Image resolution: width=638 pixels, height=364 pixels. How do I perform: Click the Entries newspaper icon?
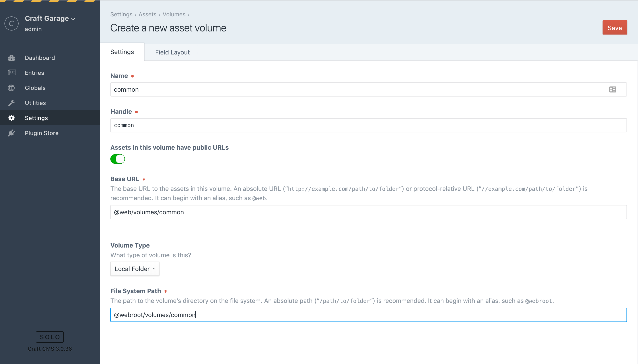tap(12, 73)
